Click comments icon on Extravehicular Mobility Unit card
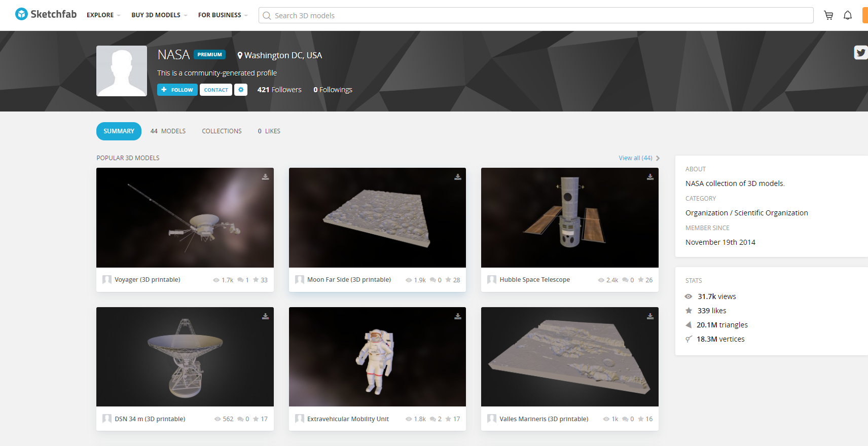Screen dimensions: 868x446 click(x=432, y=419)
